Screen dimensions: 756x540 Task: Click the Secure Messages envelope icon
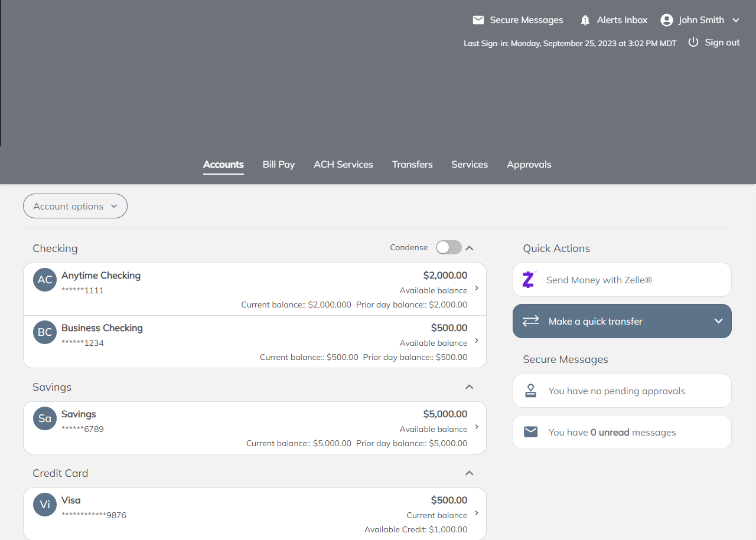(478, 20)
